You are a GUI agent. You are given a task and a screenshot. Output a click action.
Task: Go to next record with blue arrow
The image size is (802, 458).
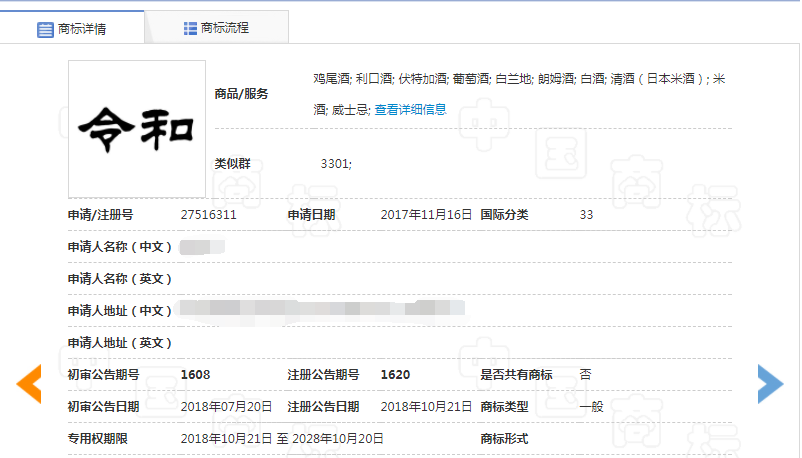pos(770,384)
